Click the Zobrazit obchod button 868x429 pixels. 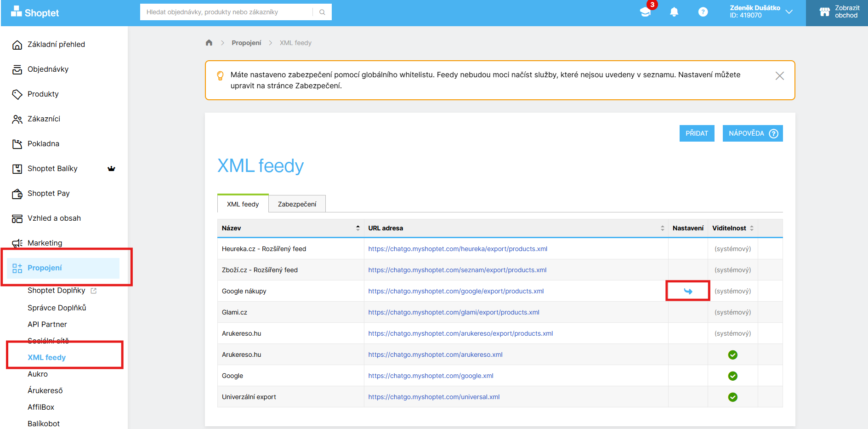pyautogui.click(x=837, y=13)
